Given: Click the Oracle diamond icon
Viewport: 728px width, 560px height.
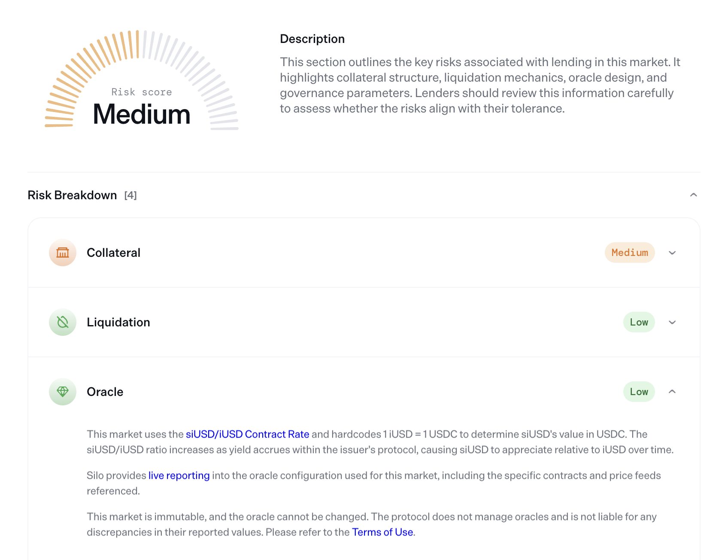Looking at the screenshot, I should click(63, 392).
